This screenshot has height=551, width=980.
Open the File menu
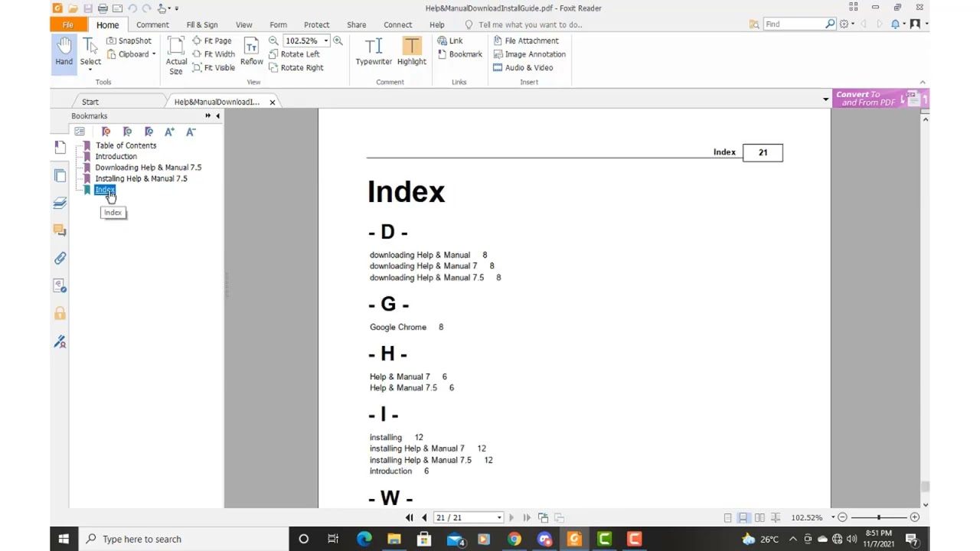(x=67, y=24)
